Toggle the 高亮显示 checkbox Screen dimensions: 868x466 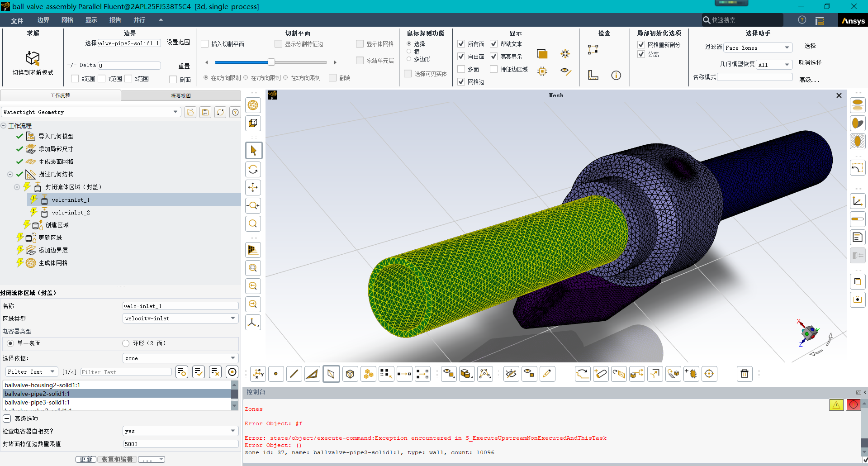click(x=493, y=57)
